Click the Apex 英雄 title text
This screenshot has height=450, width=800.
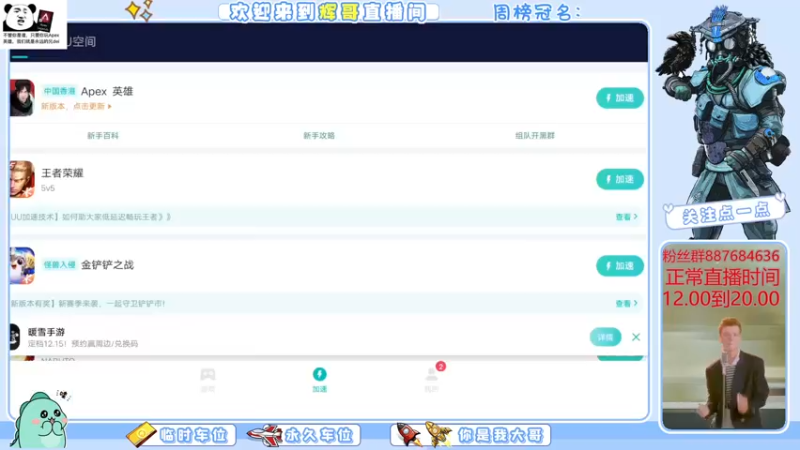pyautogui.click(x=107, y=91)
